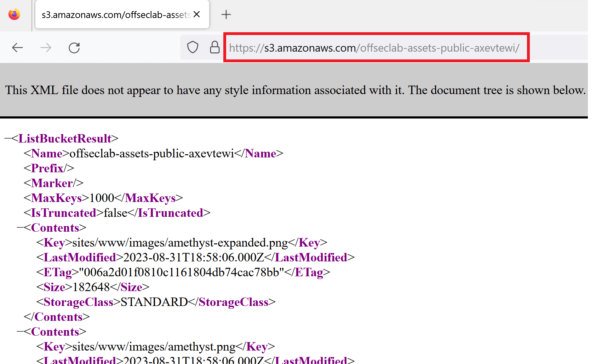596x364 pixels.
Task: Click the bucket Name element text
Action: point(152,154)
